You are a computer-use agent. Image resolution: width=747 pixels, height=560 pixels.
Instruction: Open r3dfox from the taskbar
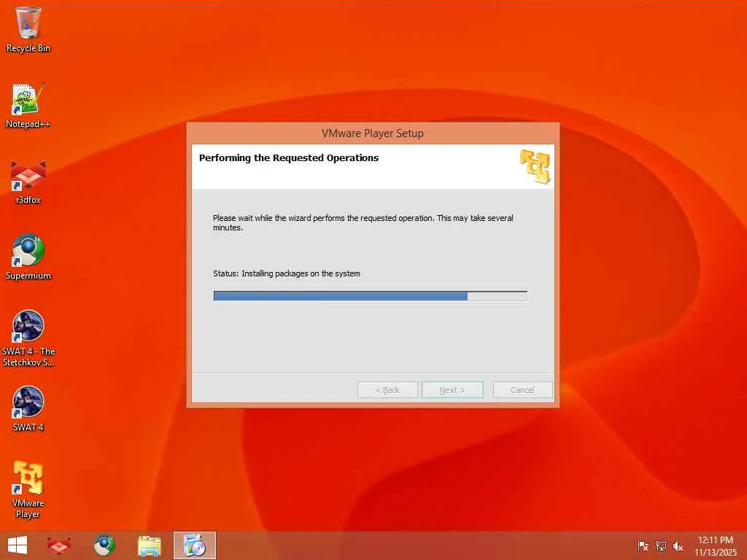click(59, 545)
